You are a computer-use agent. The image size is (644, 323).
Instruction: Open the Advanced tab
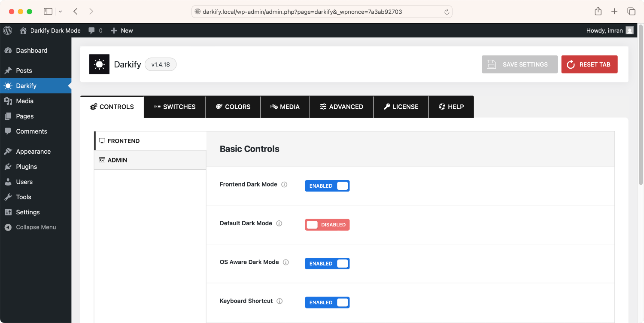[341, 107]
